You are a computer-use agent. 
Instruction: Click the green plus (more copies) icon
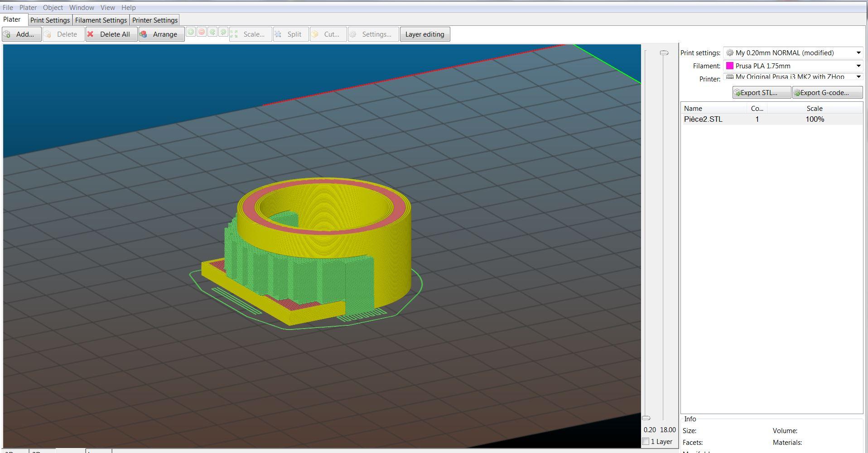(x=191, y=32)
